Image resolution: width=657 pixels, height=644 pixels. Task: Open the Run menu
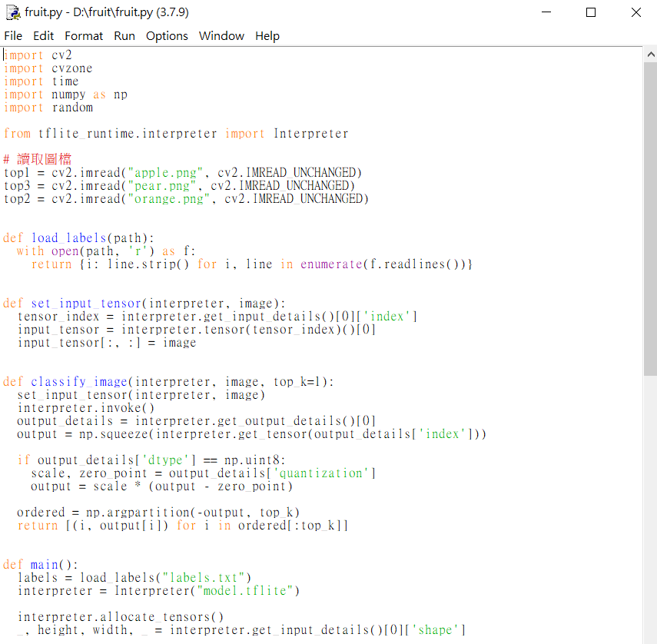(x=124, y=36)
